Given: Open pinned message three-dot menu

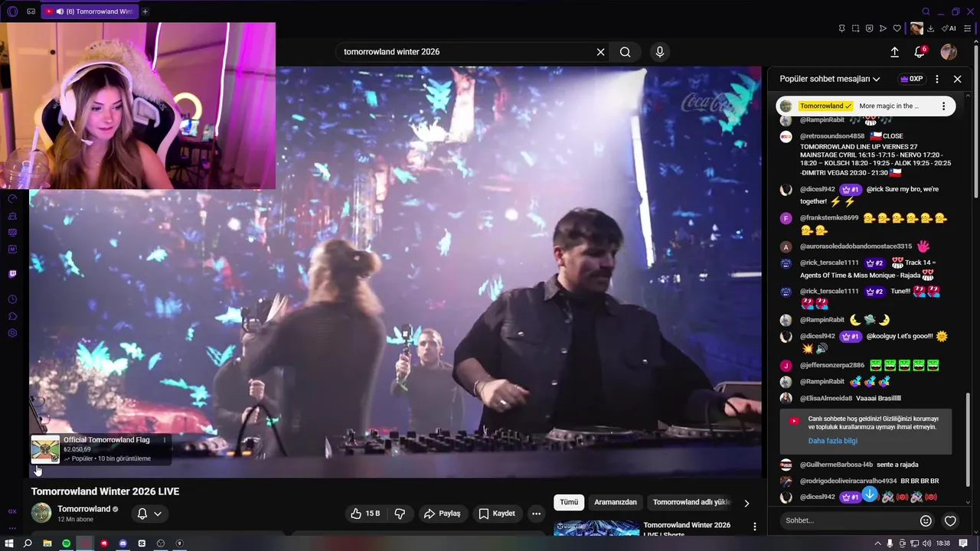Looking at the screenshot, I should coord(943,106).
